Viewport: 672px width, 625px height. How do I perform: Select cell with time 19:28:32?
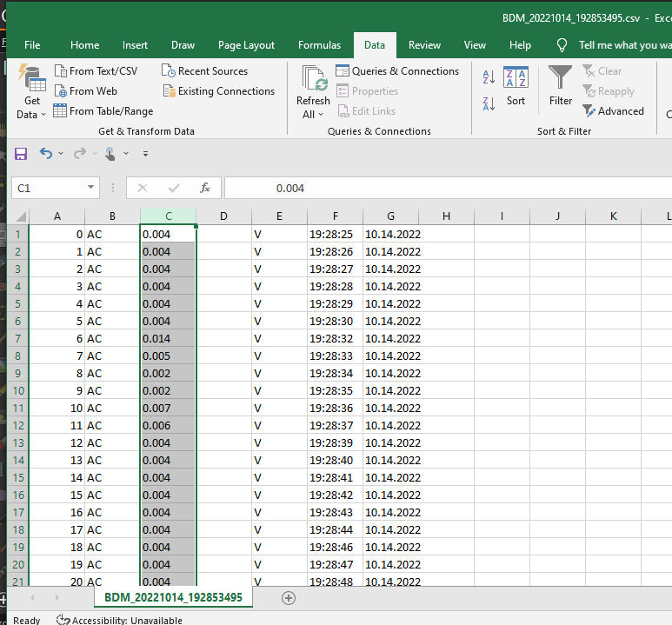[x=336, y=339]
